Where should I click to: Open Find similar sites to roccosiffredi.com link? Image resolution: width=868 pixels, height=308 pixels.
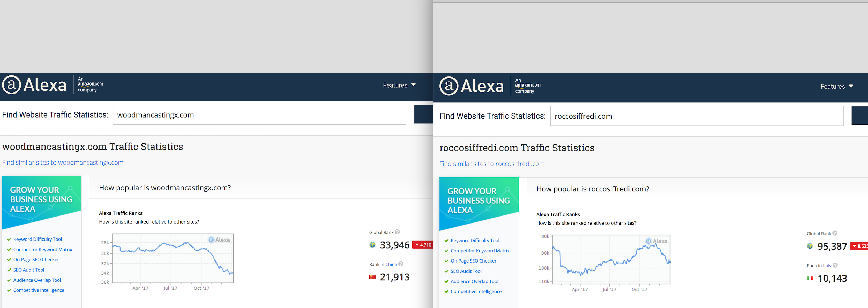pyautogui.click(x=492, y=164)
